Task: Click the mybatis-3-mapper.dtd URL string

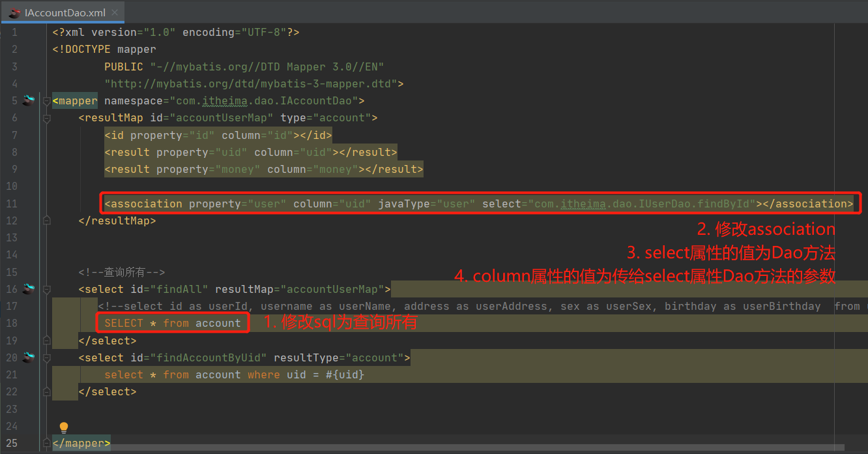Action: (x=251, y=83)
